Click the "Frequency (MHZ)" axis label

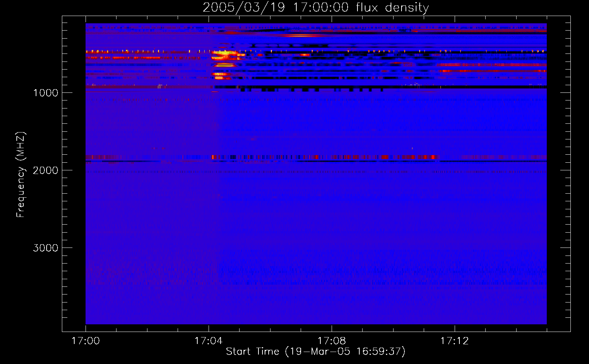[x=21, y=174]
